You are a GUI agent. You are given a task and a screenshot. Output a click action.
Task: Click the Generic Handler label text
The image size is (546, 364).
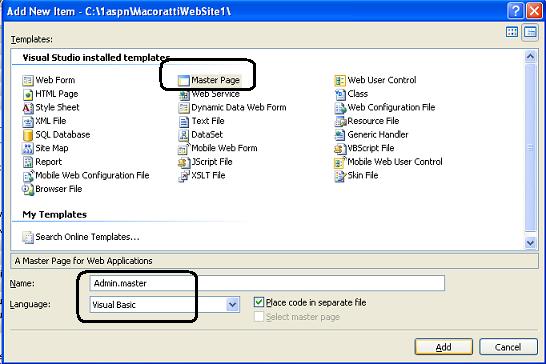click(x=378, y=134)
